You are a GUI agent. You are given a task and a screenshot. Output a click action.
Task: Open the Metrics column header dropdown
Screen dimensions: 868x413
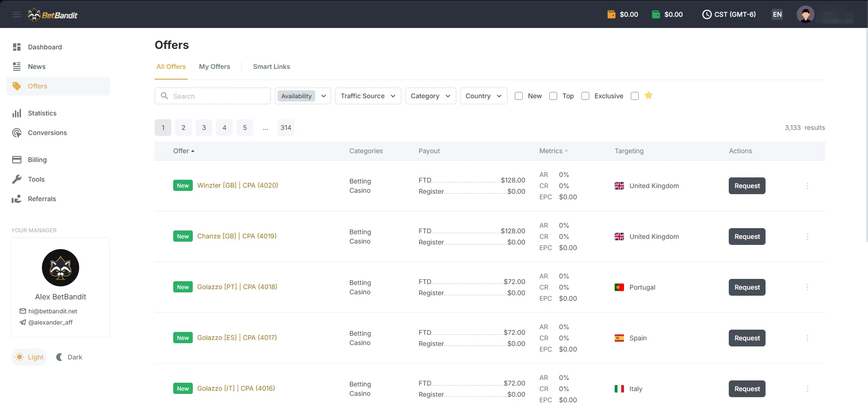click(x=554, y=151)
